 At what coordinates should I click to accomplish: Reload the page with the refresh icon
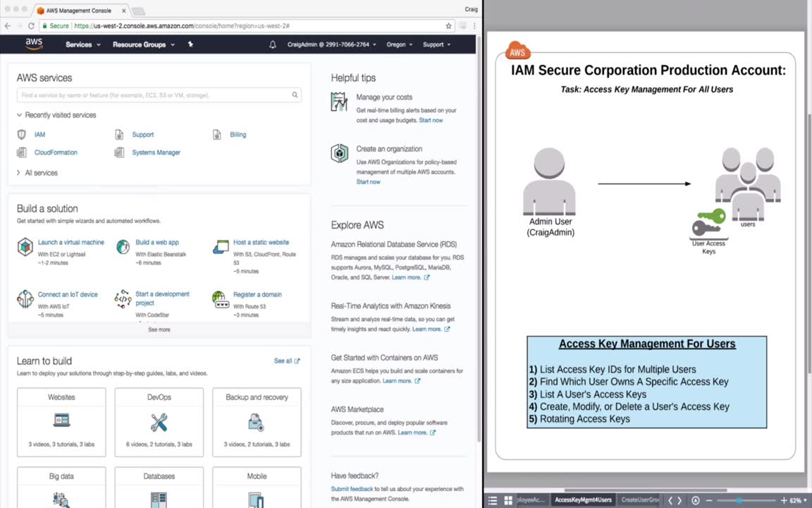click(x=31, y=25)
